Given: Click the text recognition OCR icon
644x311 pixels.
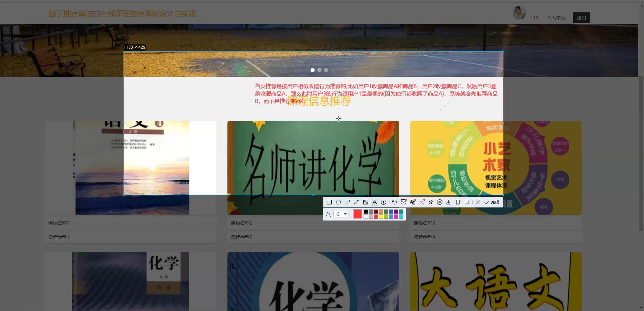Looking at the screenshot, I should pyautogui.click(x=422, y=202).
